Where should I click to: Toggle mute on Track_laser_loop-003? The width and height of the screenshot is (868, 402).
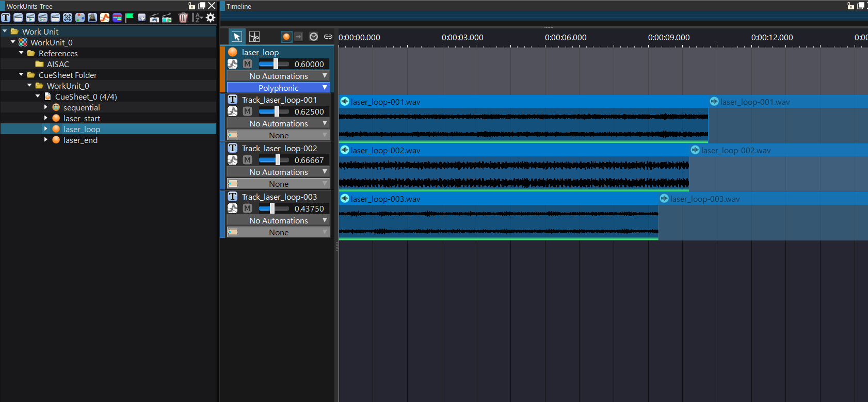click(248, 208)
